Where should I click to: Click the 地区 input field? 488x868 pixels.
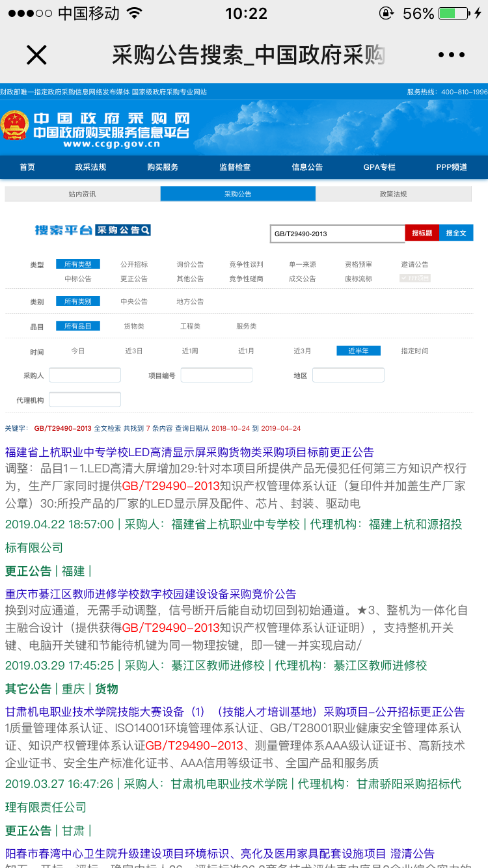(348, 375)
